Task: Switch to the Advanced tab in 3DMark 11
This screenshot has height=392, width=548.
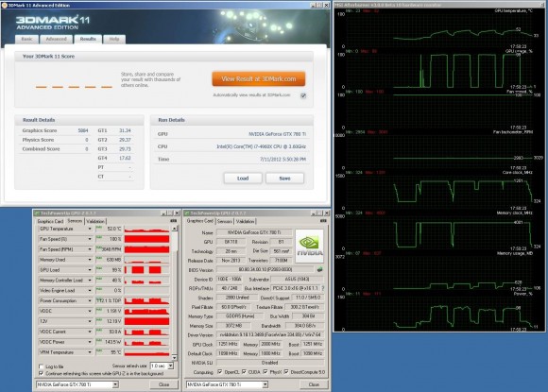Action: tap(57, 39)
